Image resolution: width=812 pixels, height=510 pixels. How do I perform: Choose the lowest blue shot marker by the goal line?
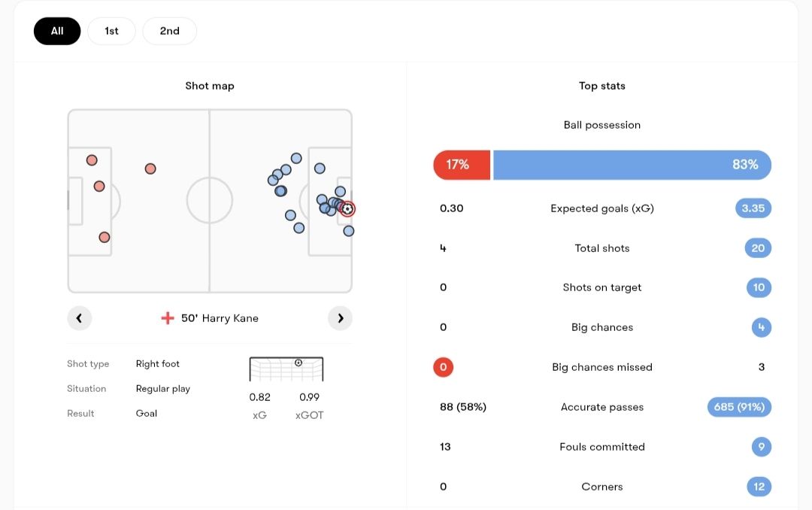click(x=349, y=231)
